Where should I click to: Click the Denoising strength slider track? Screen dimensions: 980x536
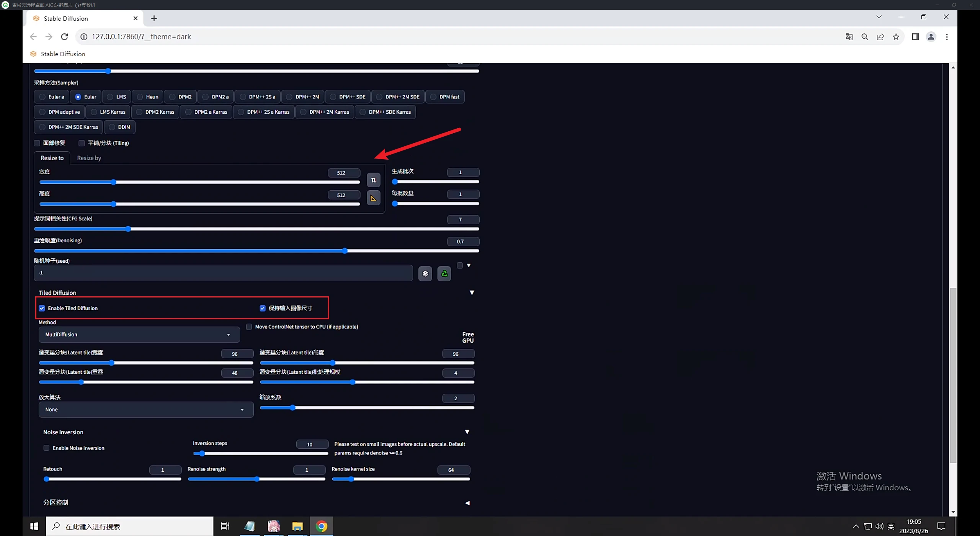[256, 251]
